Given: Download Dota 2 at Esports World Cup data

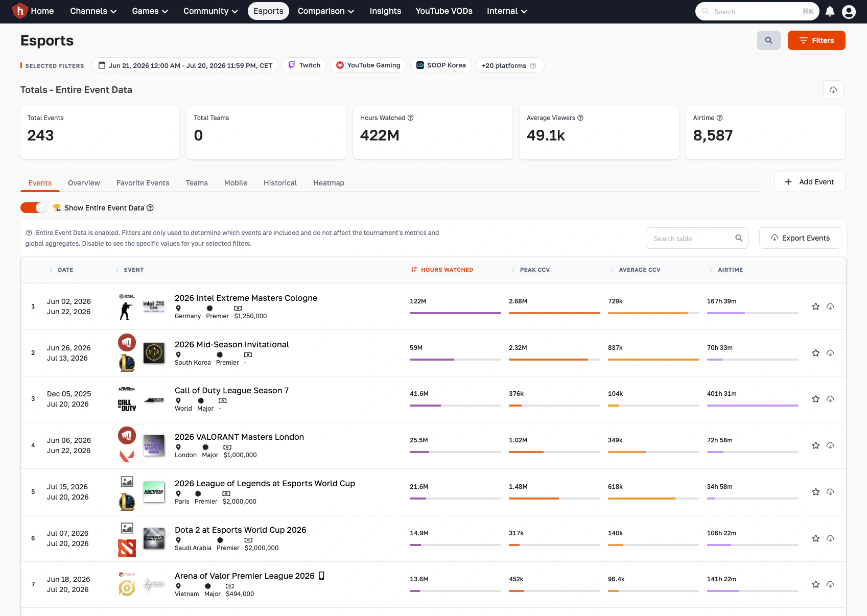Looking at the screenshot, I should [x=830, y=538].
